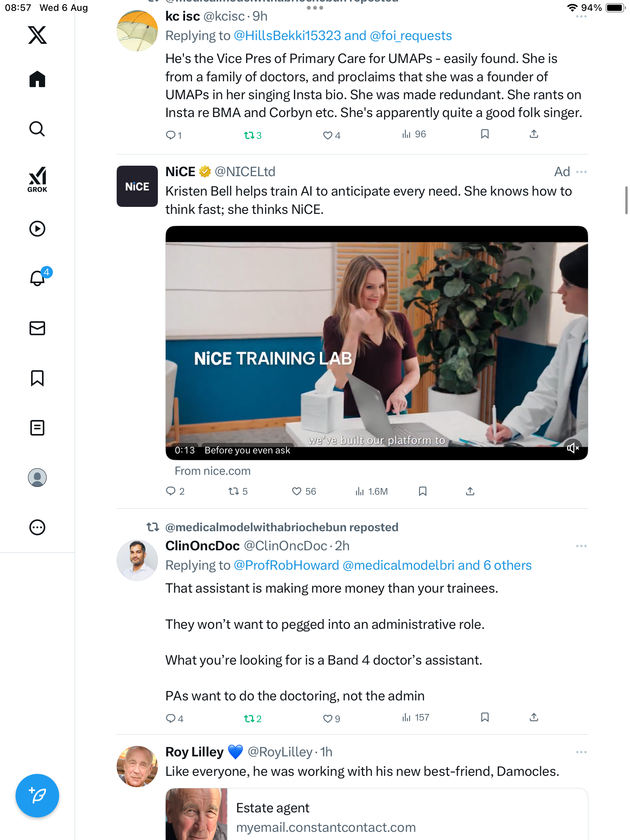Open the @HillsBekki15323 mention link
The width and height of the screenshot is (630, 840).
click(x=287, y=36)
